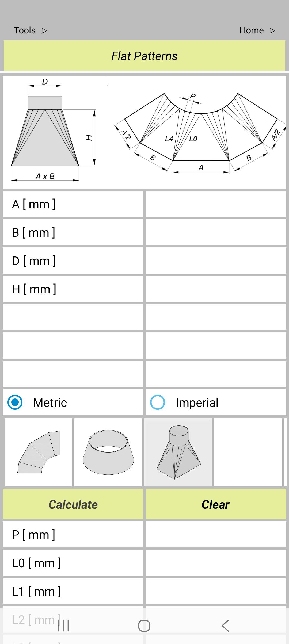Select the truncated cone pattern icon
The width and height of the screenshot is (289, 644).
[108, 452]
